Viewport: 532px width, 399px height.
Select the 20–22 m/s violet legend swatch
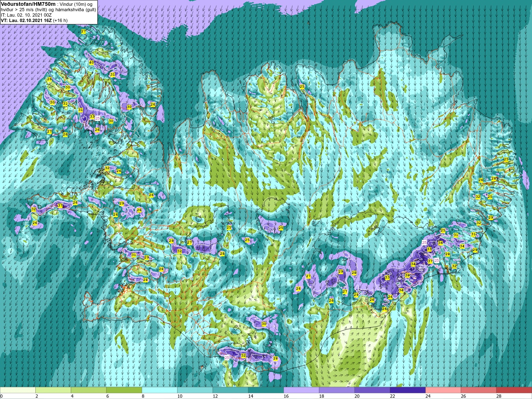coord(372,390)
